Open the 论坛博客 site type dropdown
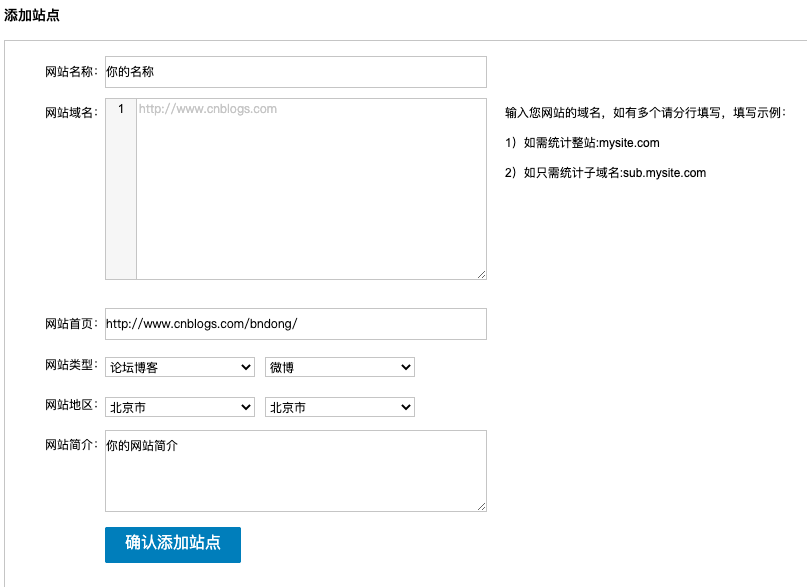 point(180,367)
